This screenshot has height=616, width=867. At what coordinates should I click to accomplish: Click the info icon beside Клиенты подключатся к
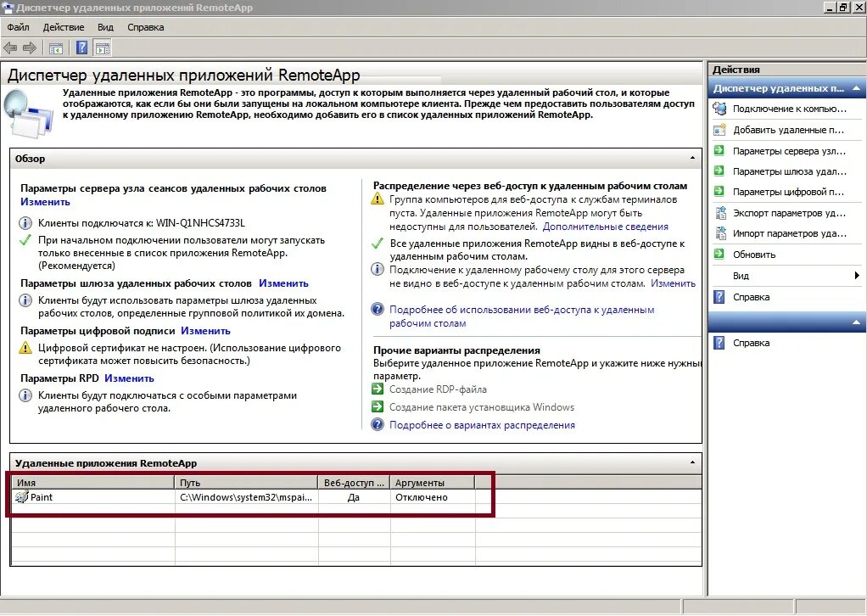click(x=25, y=223)
